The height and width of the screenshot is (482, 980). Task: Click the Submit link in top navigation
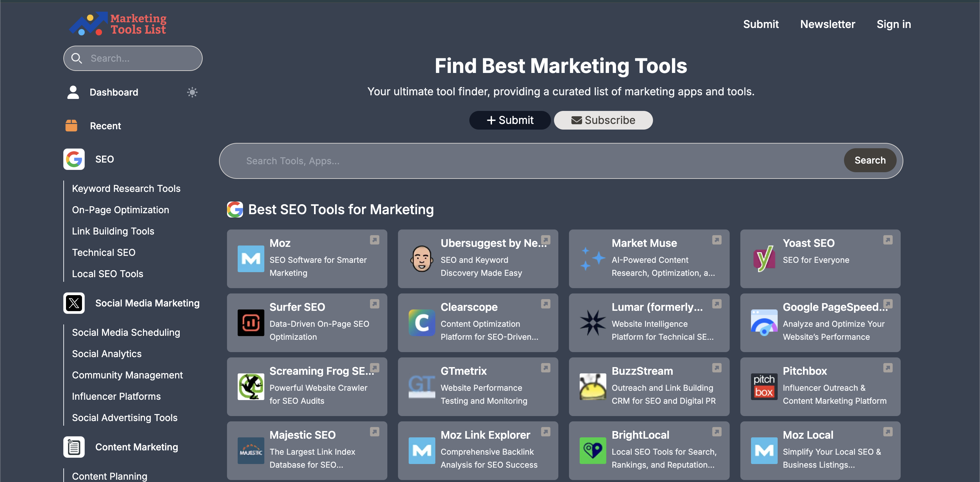click(761, 24)
